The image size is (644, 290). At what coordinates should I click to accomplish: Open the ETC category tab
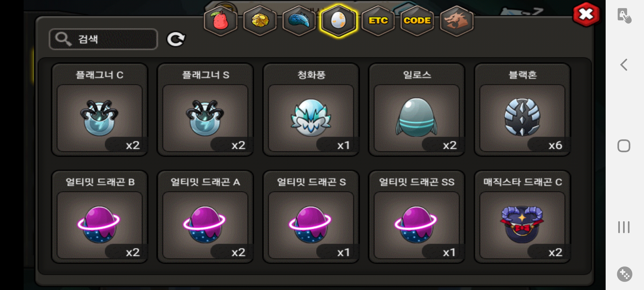pyautogui.click(x=378, y=21)
